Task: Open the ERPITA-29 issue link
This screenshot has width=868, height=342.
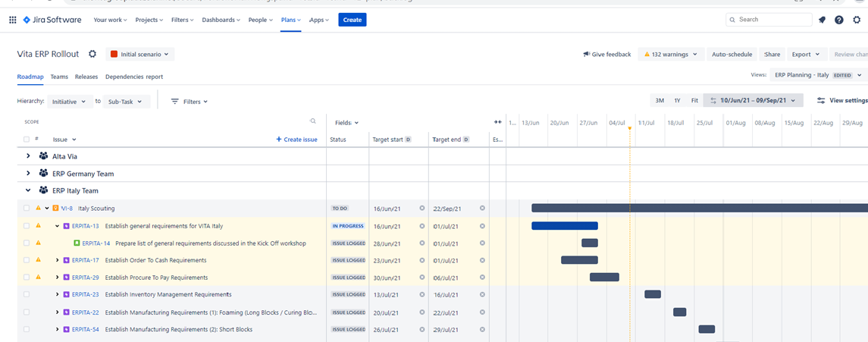Action: [85, 278]
